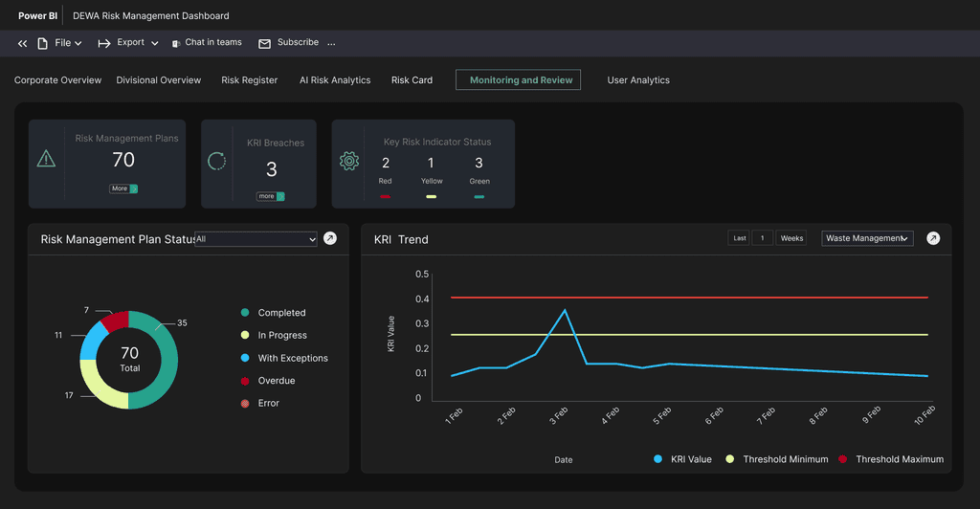The width and height of the screenshot is (980, 509).
Task: Click the Red count 2
Action: click(386, 163)
